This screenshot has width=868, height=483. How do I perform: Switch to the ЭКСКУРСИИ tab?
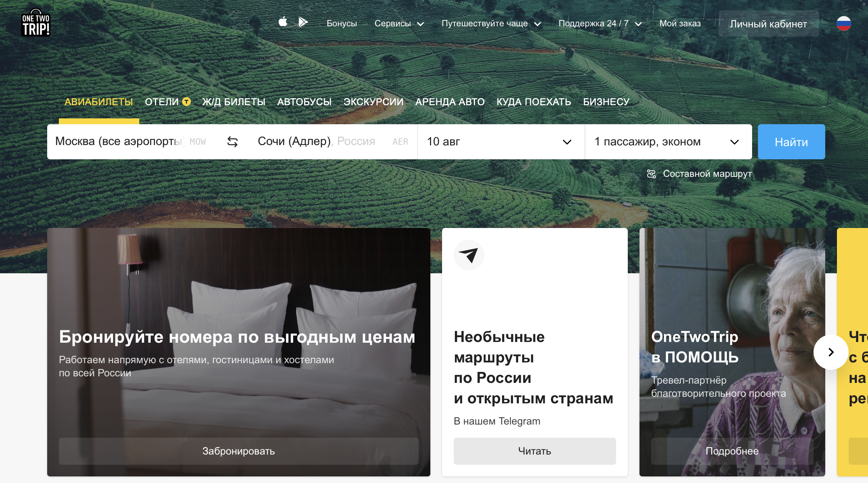point(373,102)
